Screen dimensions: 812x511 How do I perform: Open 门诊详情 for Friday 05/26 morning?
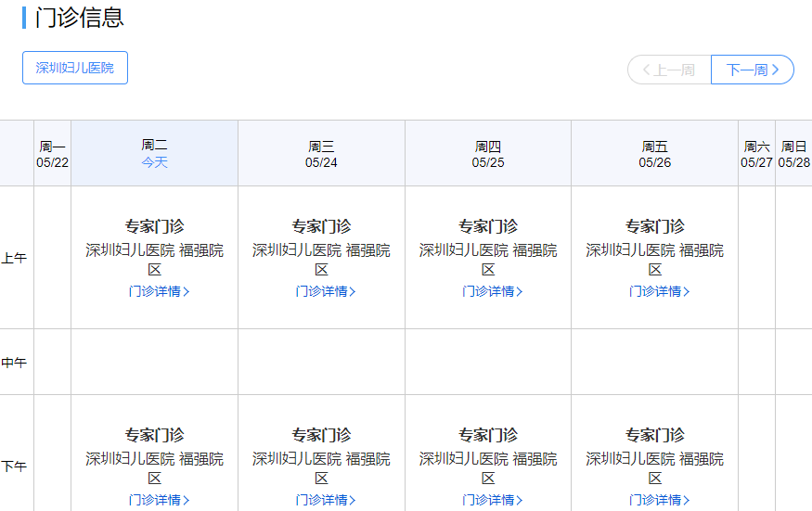(659, 291)
